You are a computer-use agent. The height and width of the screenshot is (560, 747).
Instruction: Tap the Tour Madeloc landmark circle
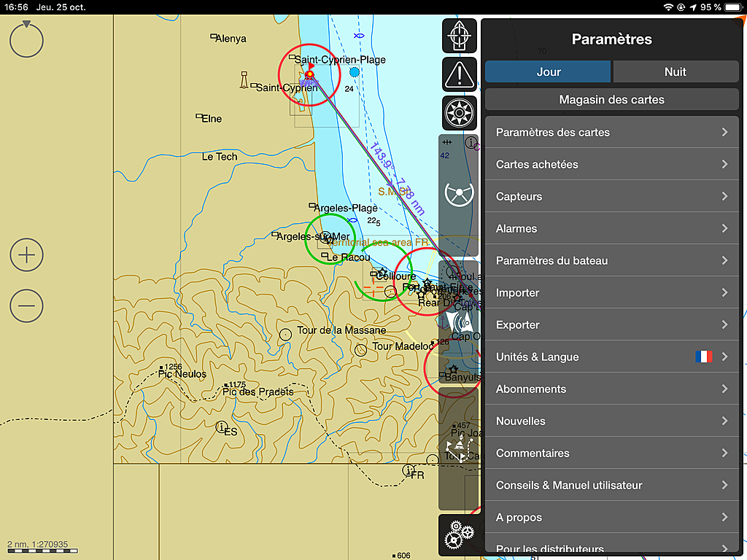pos(360,351)
